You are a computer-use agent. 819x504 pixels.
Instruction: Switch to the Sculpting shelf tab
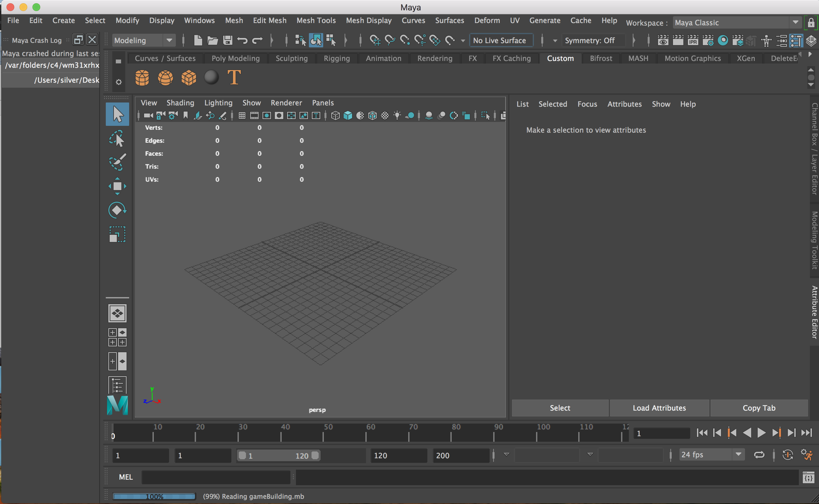point(291,58)
